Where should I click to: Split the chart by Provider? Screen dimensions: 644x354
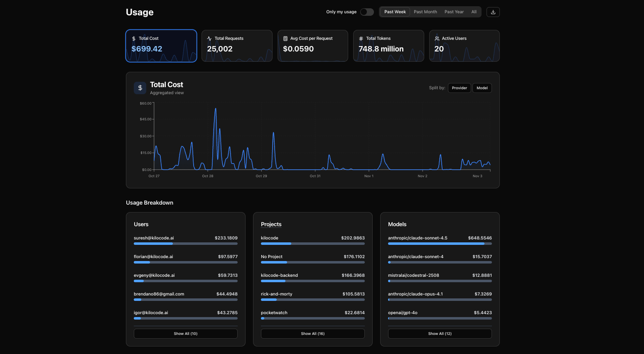click(x=460, y=88)
